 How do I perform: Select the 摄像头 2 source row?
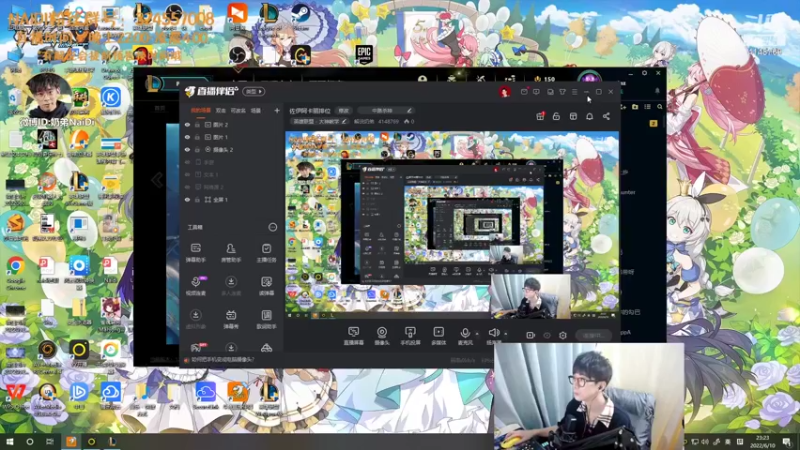pos(231,150)
